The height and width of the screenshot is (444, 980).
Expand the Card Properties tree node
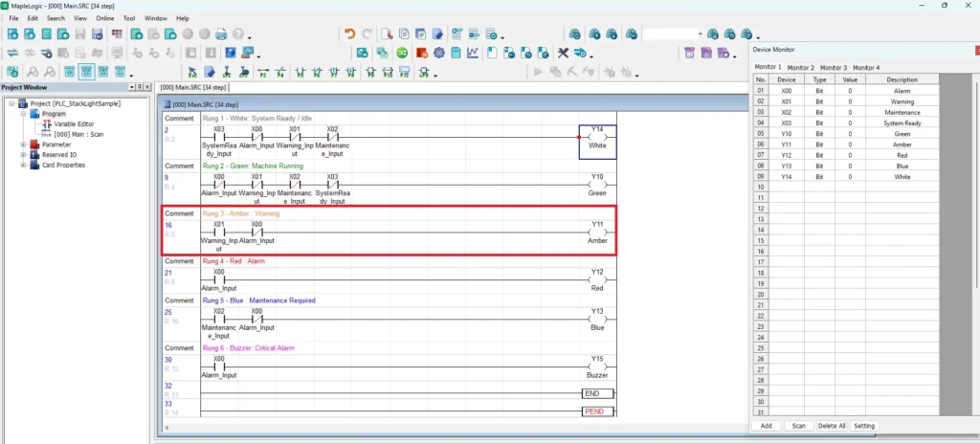(x=24, y=166)
